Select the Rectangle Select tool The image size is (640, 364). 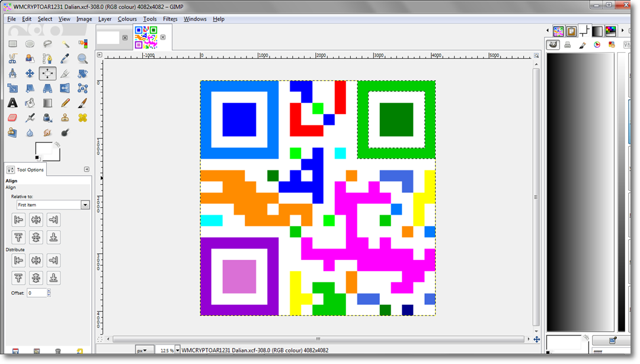click(12, 44)
